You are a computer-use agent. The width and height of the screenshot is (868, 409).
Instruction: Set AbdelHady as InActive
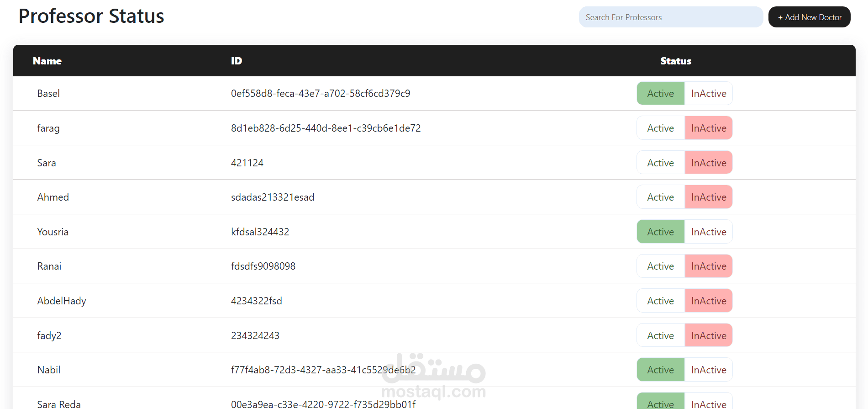709,301
